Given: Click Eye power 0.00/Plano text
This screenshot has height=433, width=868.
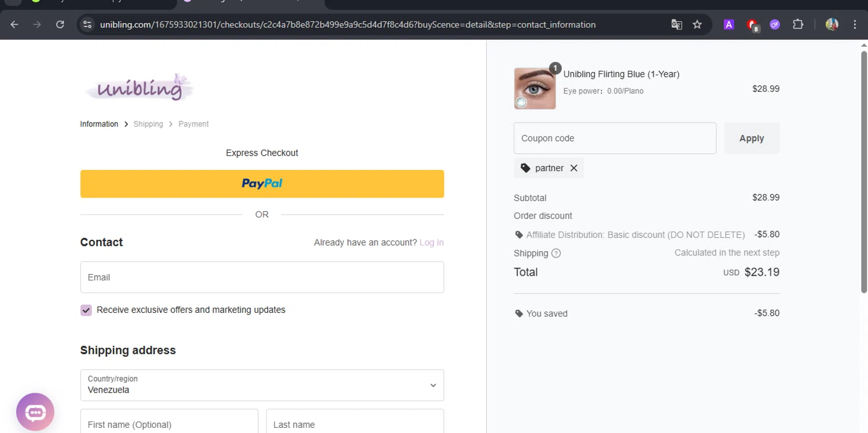Looking at the screenshot, I should [604, 91].
